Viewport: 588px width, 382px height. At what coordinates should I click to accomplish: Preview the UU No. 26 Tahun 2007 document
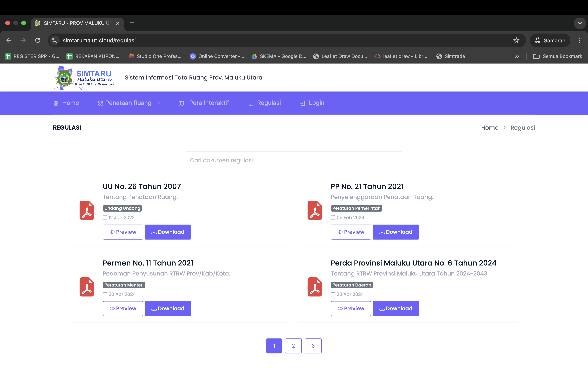(123, 232)
